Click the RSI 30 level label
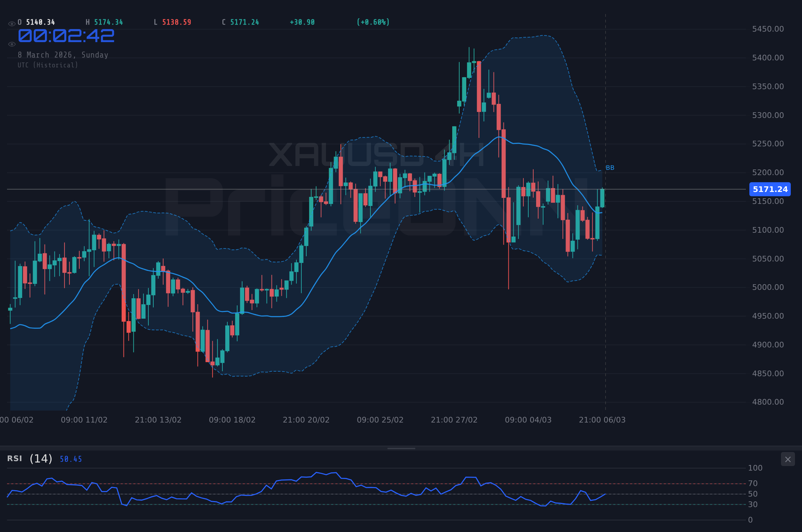802x532 pixels. point(753,504)
